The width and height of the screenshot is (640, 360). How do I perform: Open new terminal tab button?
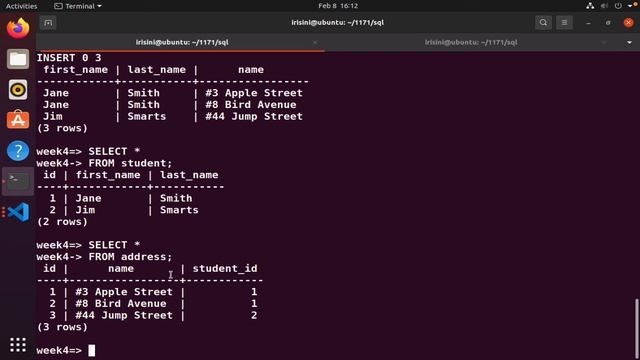click(48, 22)
